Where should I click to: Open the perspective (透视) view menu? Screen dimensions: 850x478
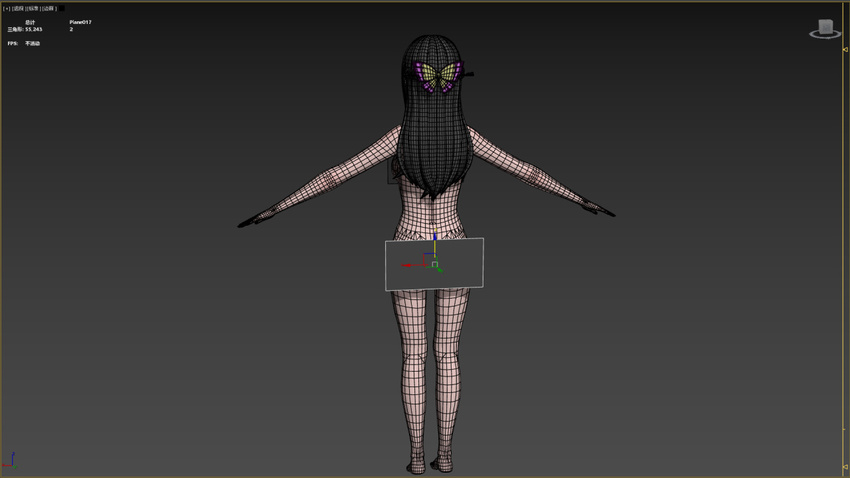[x=18, y=8]
